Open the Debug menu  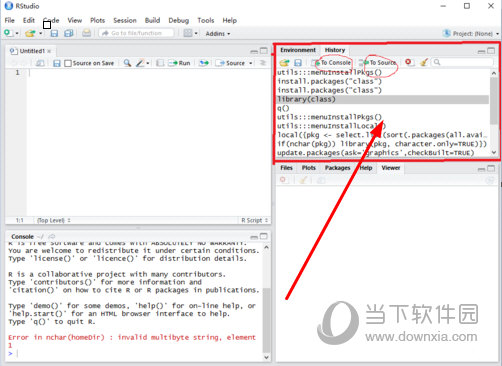179,20
